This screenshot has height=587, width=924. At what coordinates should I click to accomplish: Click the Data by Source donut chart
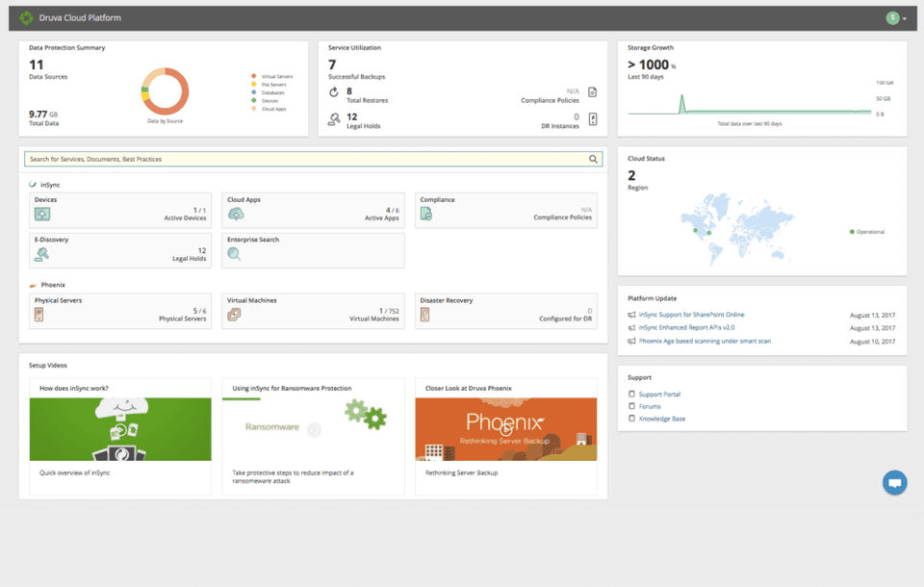(x=165, y=91)
